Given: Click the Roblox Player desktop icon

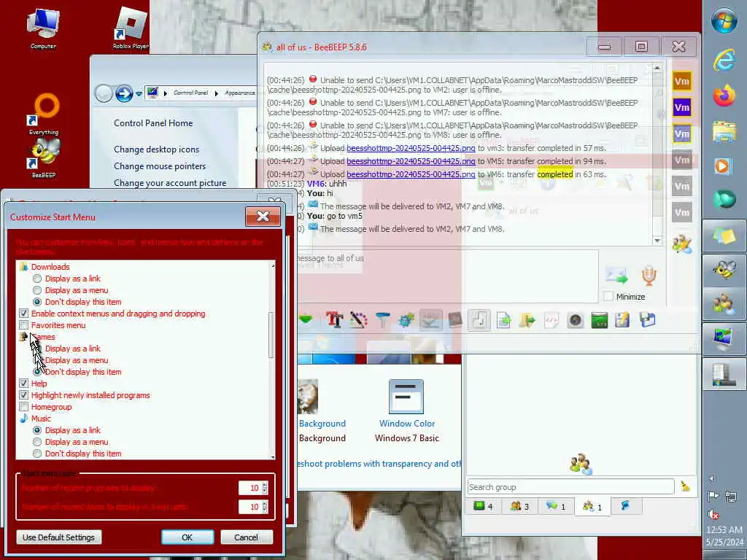Looking at the screenshot, I should (x=131, y=28).
